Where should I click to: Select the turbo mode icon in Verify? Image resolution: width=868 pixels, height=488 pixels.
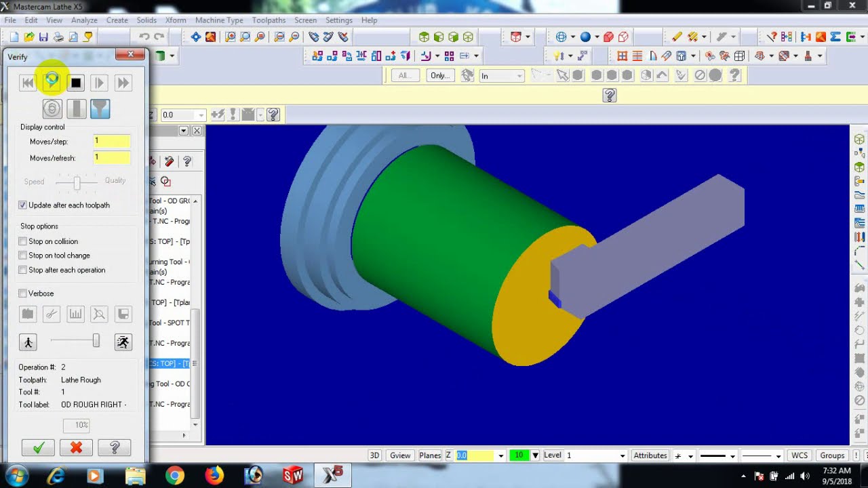point(52,109)
